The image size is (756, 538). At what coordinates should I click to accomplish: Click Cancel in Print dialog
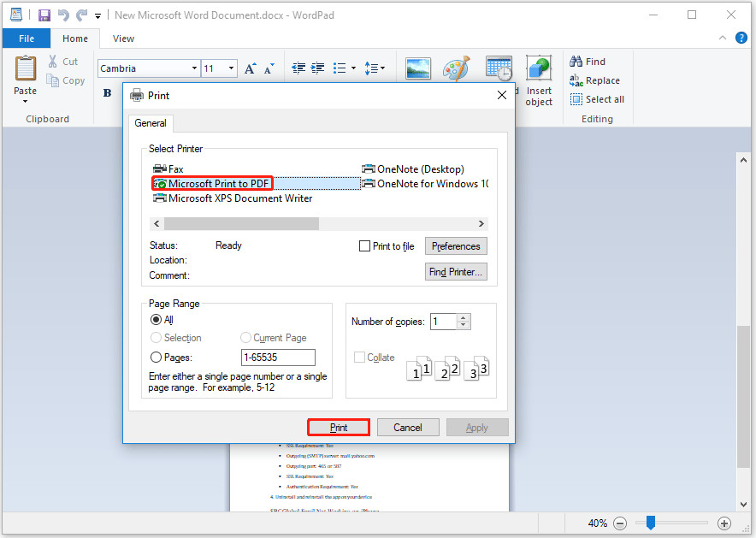click(x=408, y=428)
